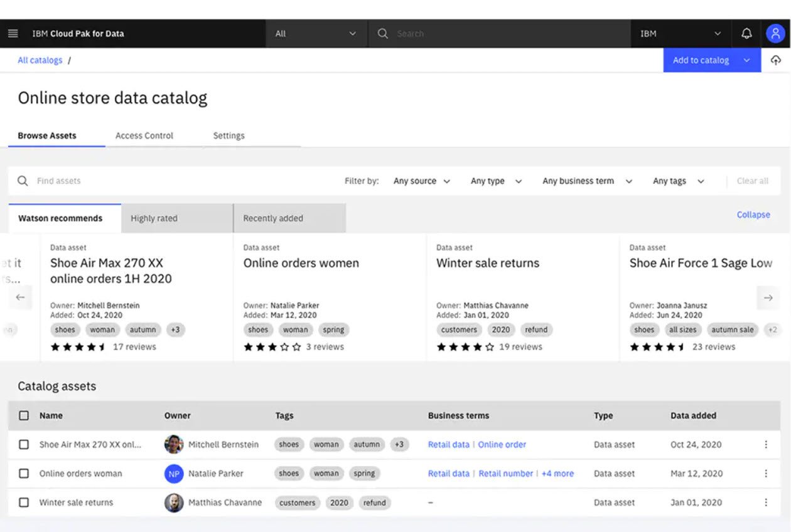The width and height of the screenshot is (791, 532).
Task: Open the hamburger navigation menu
Action: (13, 34)
